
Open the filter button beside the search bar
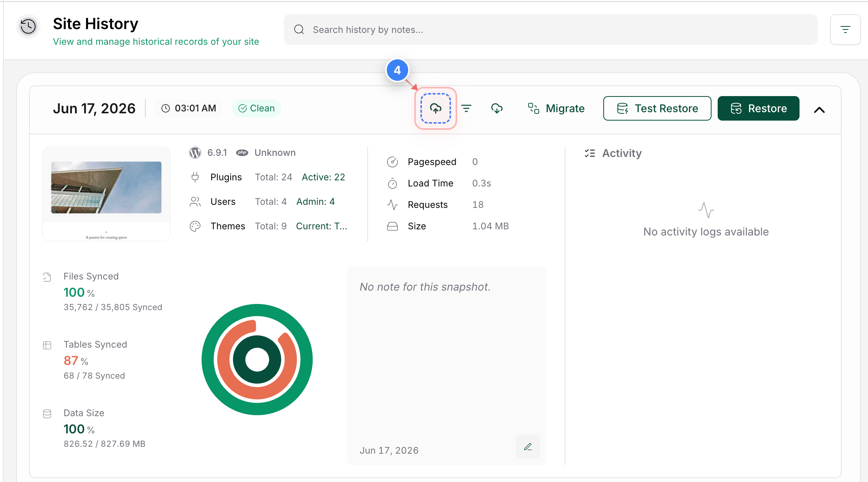coord(845,29)
